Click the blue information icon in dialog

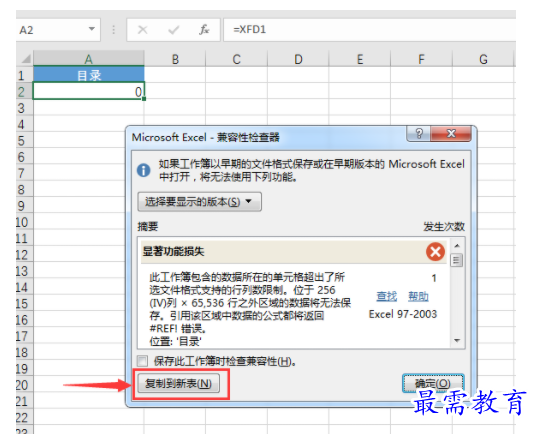tap(144, 170)
